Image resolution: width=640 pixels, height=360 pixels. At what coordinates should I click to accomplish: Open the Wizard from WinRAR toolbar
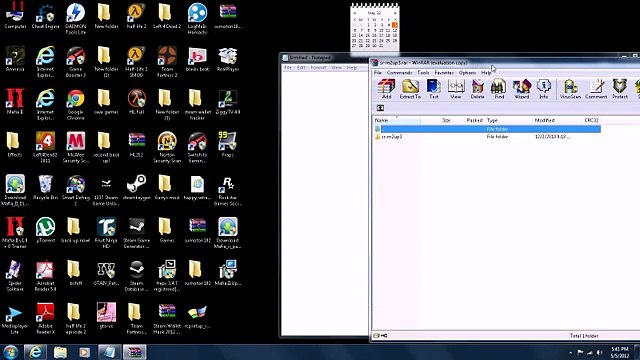[521, 89]
